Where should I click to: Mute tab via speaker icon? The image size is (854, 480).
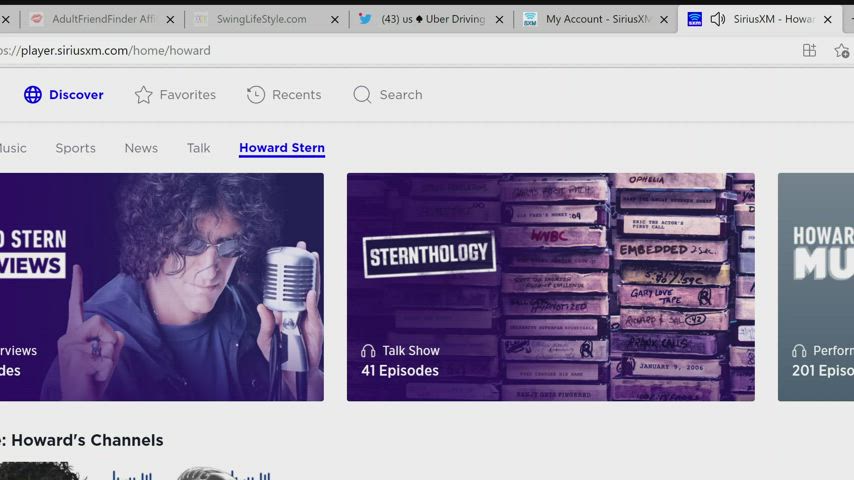[718, 19]
